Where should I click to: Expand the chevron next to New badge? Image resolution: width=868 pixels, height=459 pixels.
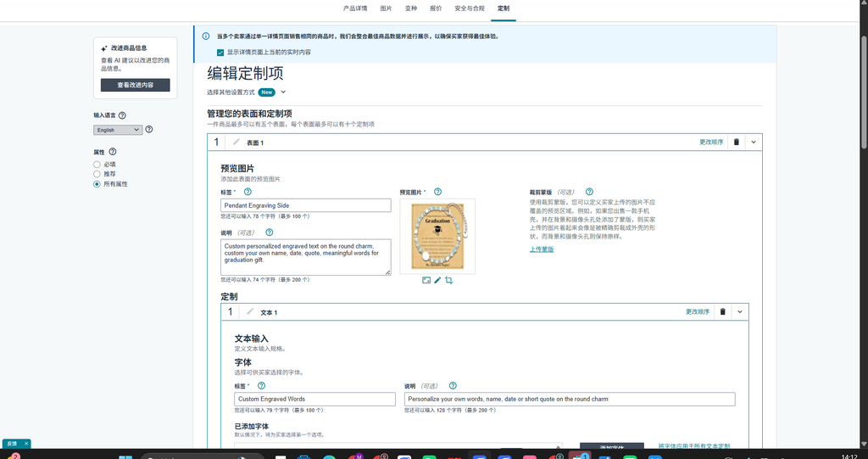[283, 92]
